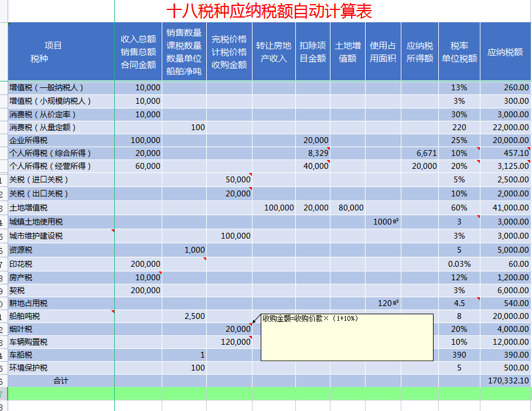Select the 1000㎡ area cell

383,222
